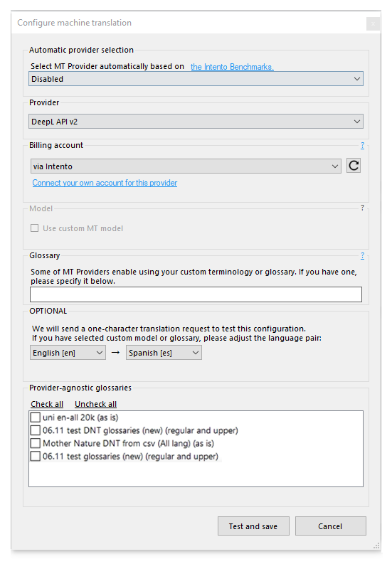This screenshot has width=392, height=564.
Task: Check the uni en-all 20k glossary
Action: (x=36, y=417)
